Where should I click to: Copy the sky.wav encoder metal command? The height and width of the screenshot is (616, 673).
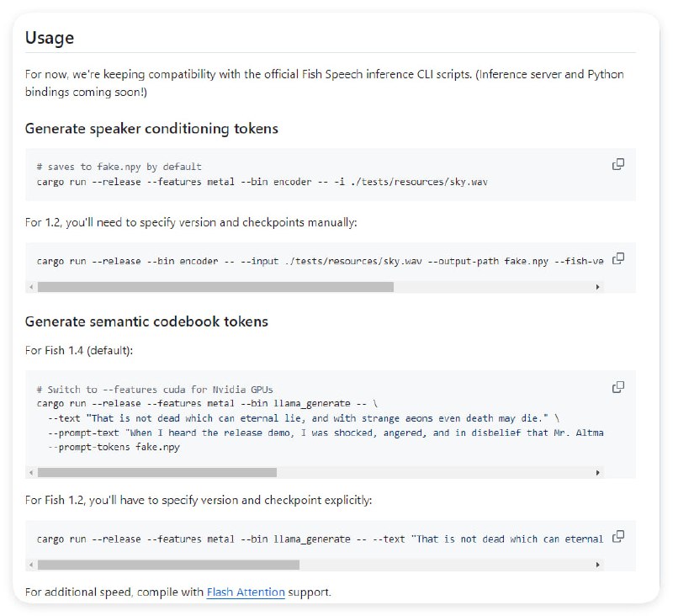618,164
